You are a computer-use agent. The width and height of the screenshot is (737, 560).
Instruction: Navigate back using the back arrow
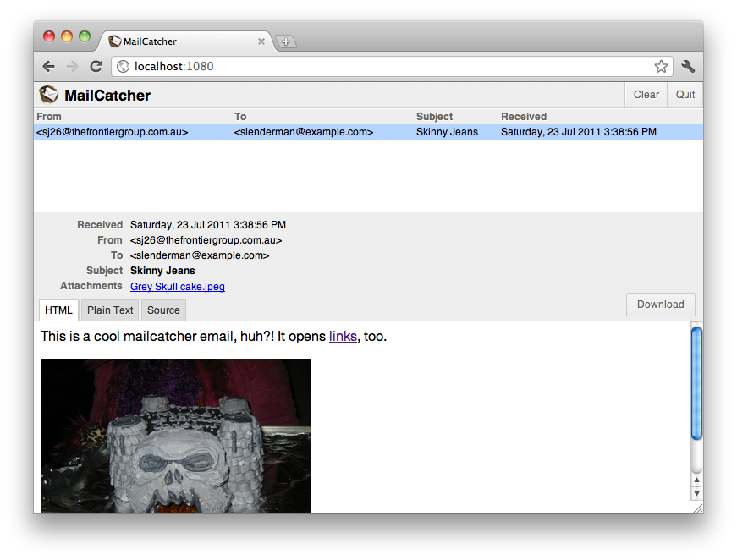click(x=48, y=66)
